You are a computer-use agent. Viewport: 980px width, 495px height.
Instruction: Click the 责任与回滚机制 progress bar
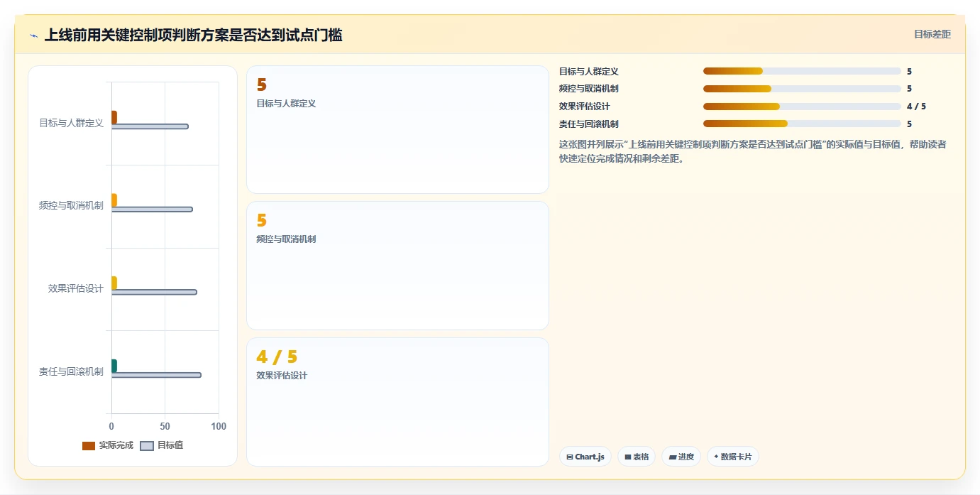[802, 124]
